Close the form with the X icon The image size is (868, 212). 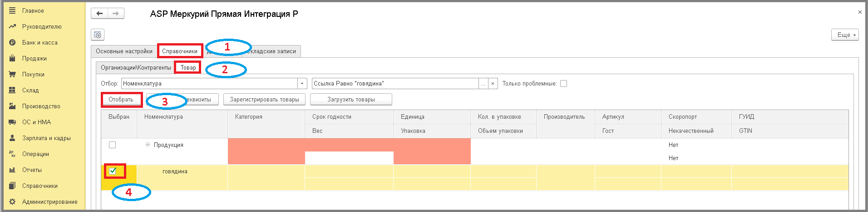click(860, 12)
